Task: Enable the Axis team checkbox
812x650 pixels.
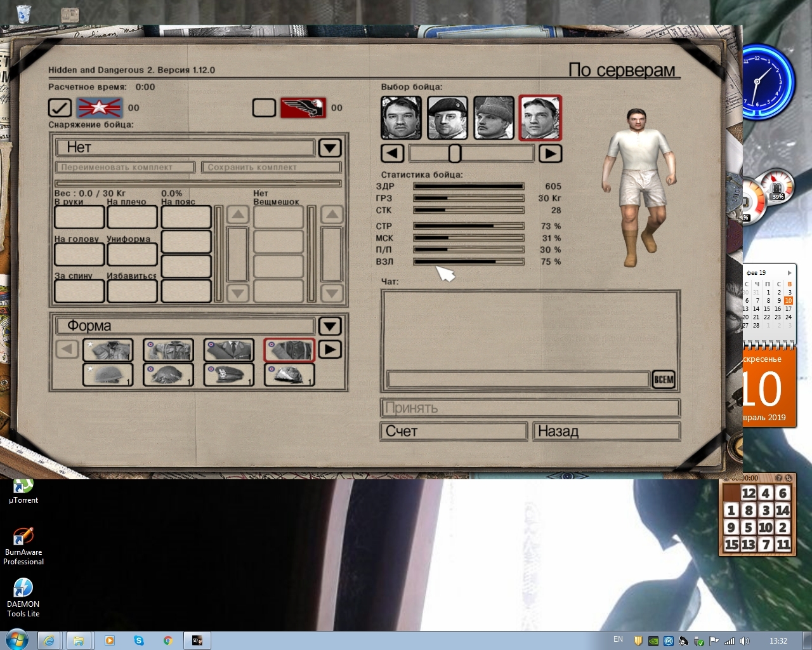Action: tap(264, 108)
